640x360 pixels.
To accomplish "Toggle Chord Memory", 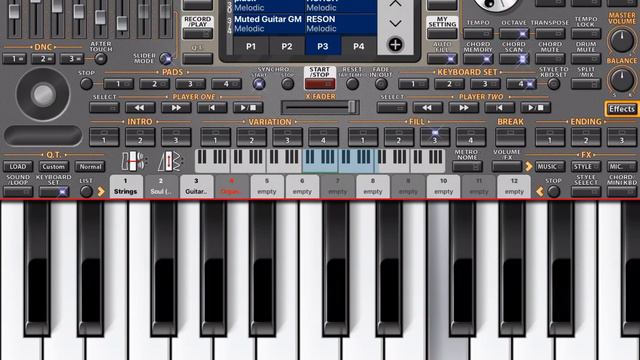I will [478, 59].
